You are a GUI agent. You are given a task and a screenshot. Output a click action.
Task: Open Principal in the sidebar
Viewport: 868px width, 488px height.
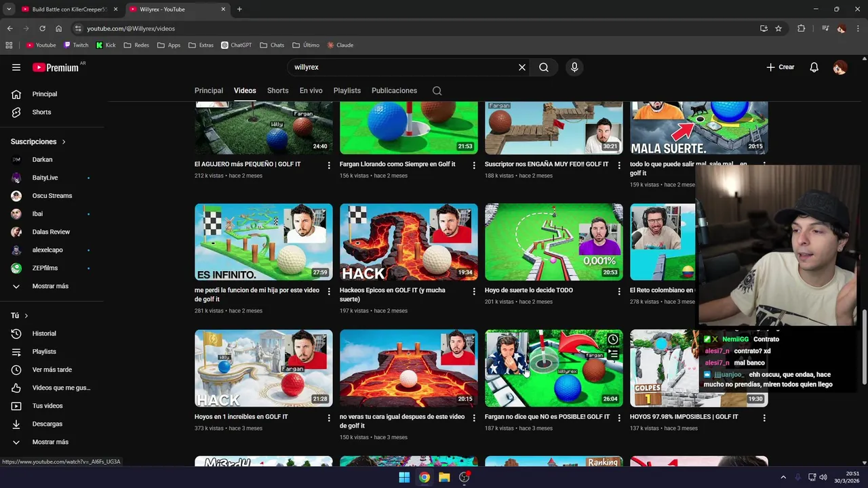45,94
